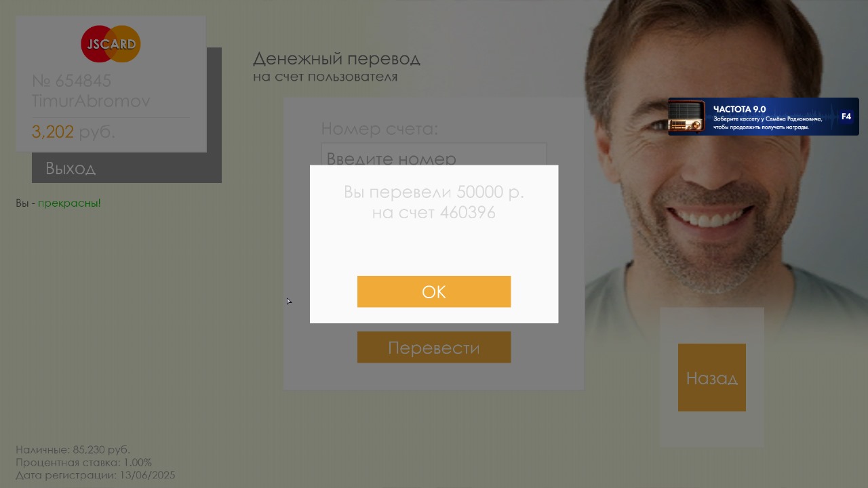Select the card number № 654845
Screen dimensions: 868x488
(x=71, y=81)
